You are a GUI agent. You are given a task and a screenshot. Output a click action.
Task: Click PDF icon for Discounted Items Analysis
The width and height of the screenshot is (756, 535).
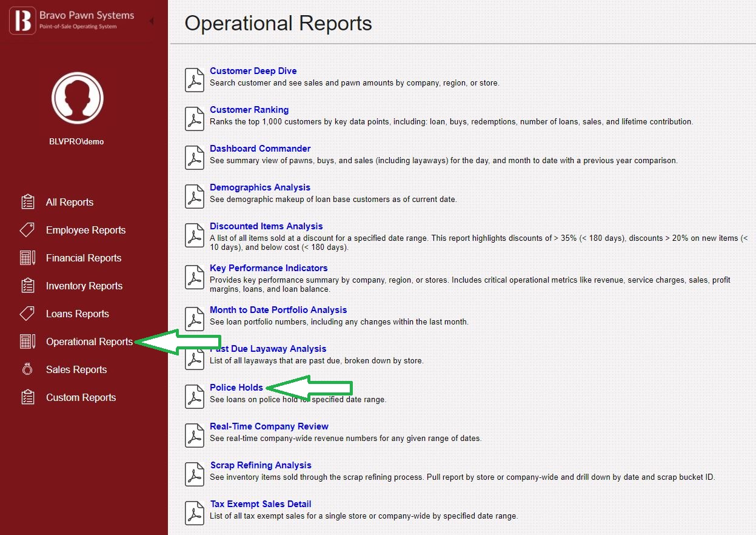[x=194, y=235]
